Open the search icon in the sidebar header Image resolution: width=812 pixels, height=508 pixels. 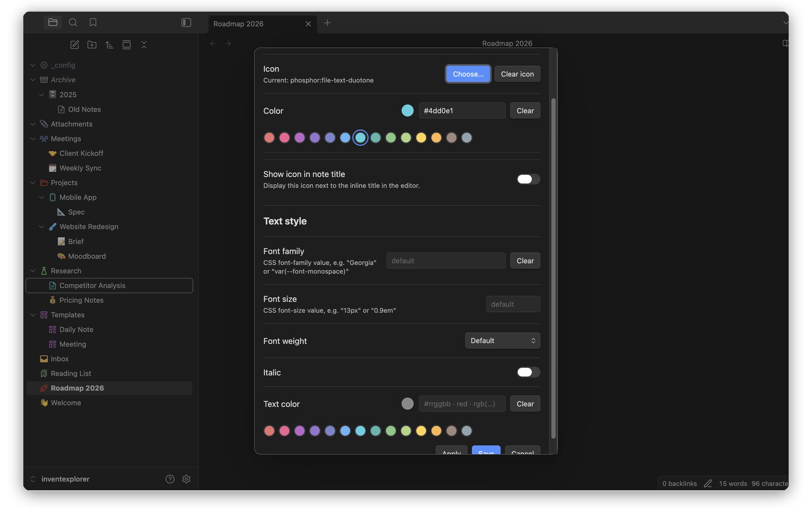tap(73, 22)
